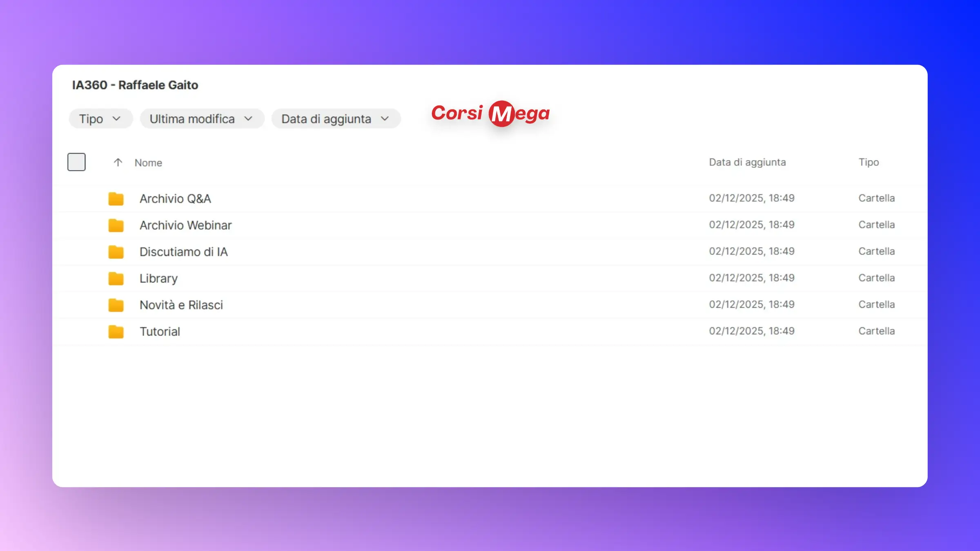Open the Ultima modifica filter dropdown
This screenshot has width=980, height=551.
202,119
